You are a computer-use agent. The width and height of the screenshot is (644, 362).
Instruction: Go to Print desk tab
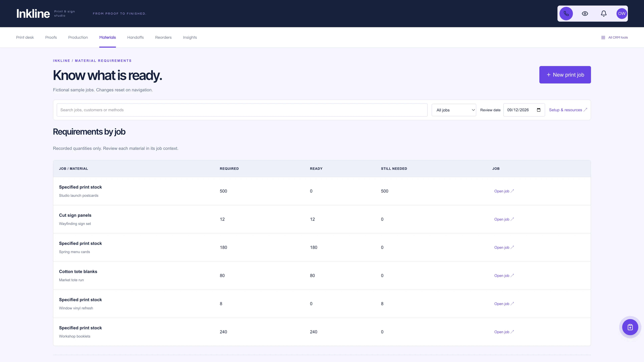pyautogui.click(x=25, y=38)
